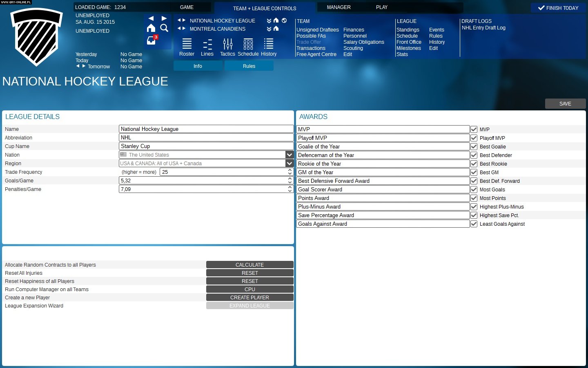This screenshot has width=588, height=368.
Task: Toggle the Least Goals Against checkbox
Action: tap(474, 224)
